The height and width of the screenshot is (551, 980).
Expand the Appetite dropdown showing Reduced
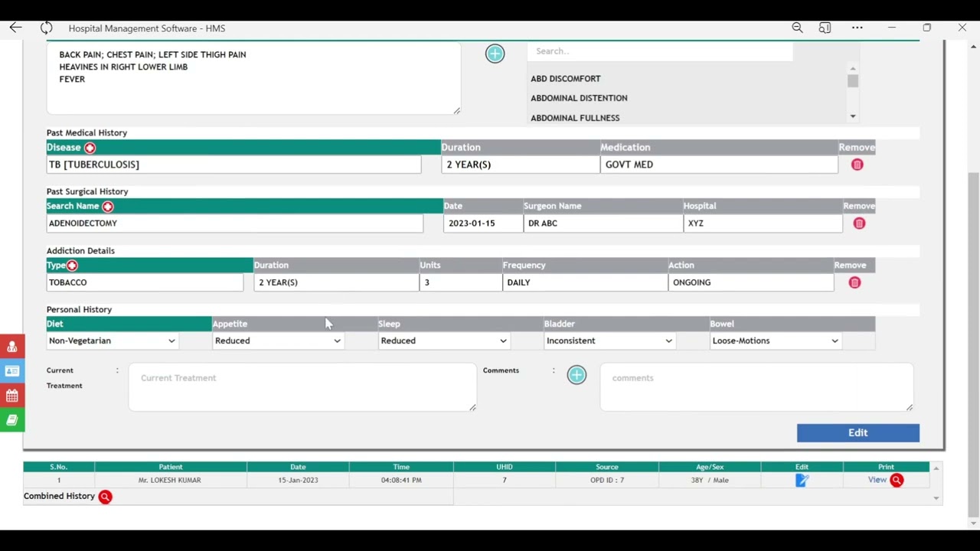coord(278,341)
